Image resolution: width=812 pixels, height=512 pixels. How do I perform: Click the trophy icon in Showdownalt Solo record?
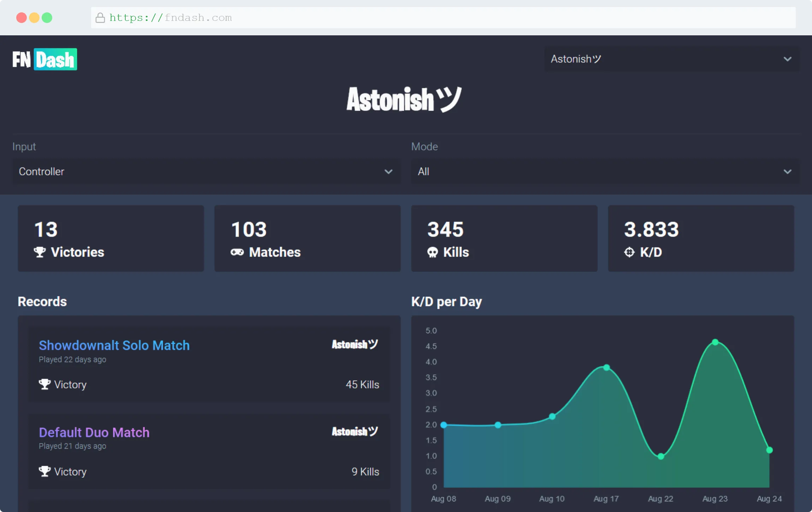pyautogui.click(x=44, y=384)
